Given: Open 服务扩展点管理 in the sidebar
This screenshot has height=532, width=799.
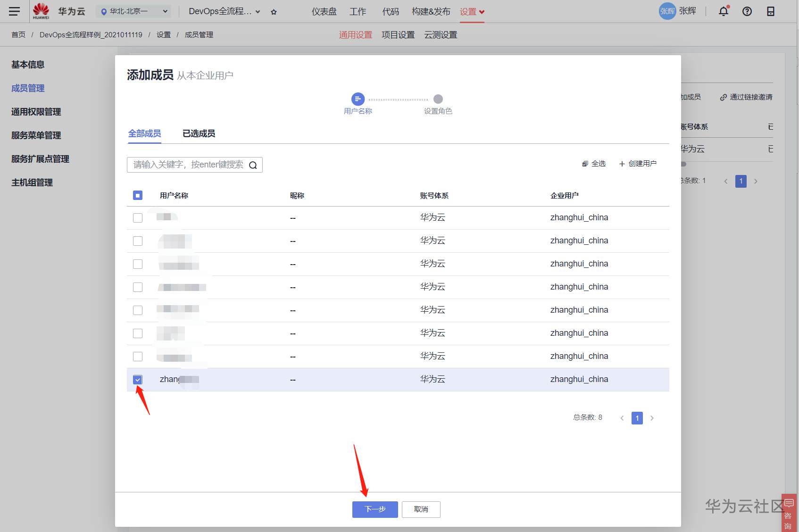Looking at the screenshot, I should (40, 159).
